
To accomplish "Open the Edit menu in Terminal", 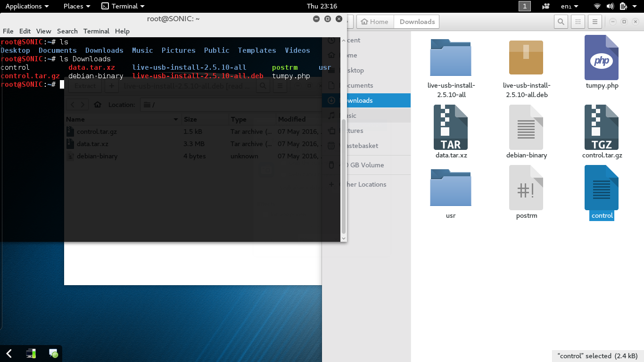I will pyautogui.click(x=25, y=31).
